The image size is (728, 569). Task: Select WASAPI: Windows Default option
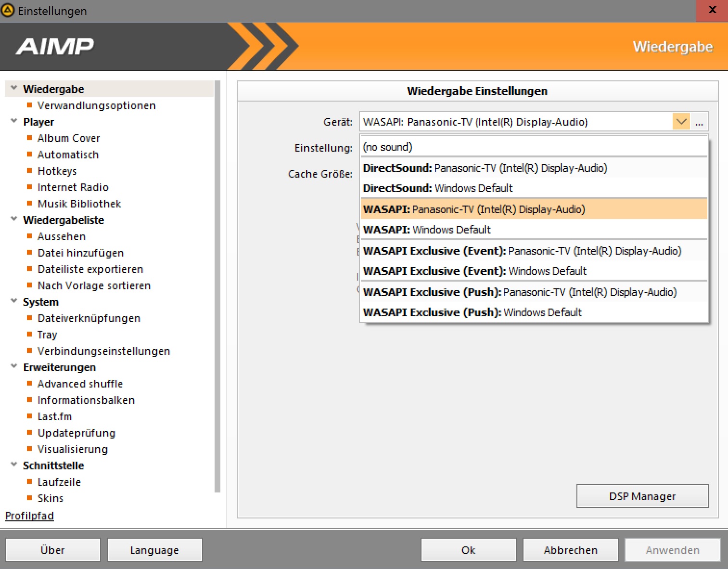pyautogui.click(x=534, y=230)
